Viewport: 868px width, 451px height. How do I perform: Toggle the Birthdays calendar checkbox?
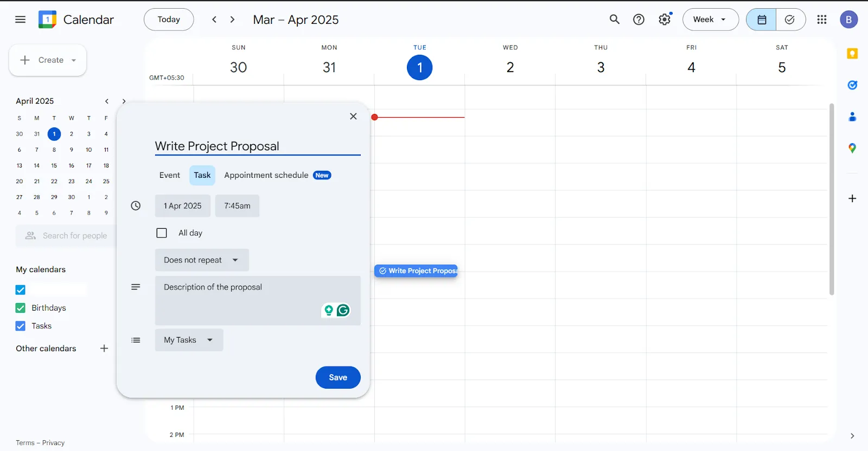click(21, 308)
